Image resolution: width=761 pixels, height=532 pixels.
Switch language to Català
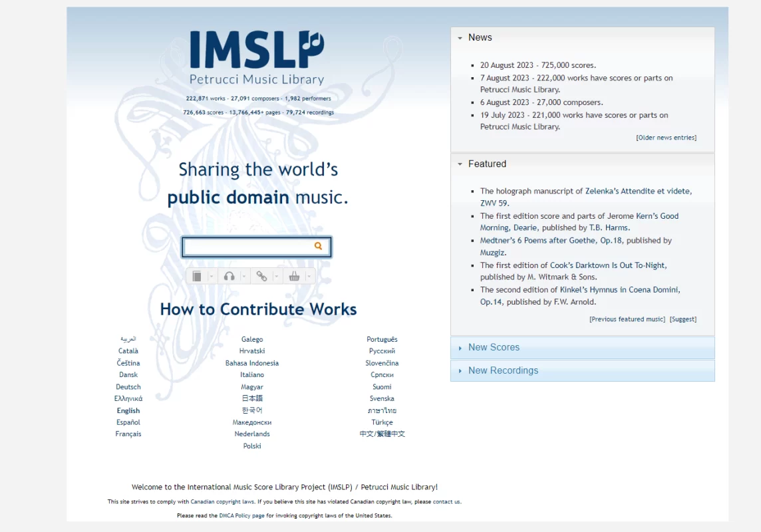(x=128, y=351)
